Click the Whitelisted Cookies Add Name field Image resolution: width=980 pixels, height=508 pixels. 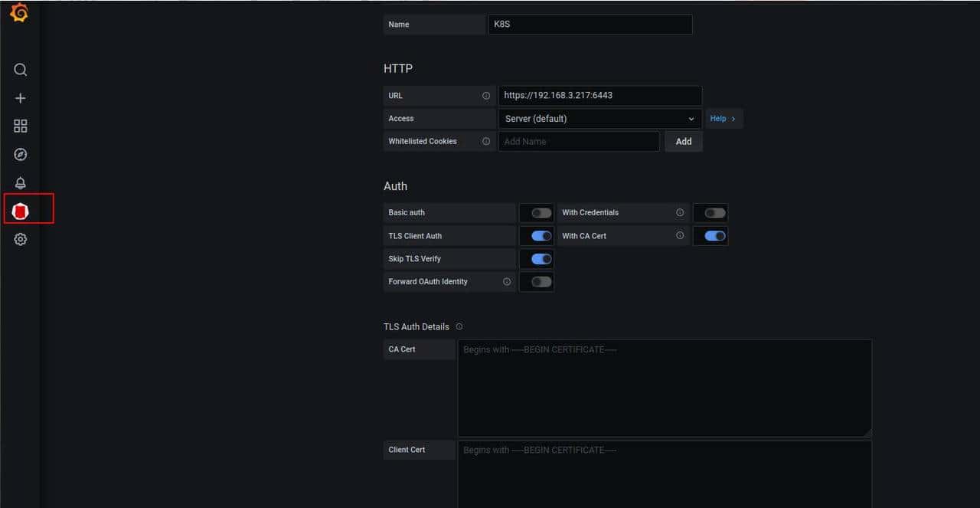click(x=578, y=142)
